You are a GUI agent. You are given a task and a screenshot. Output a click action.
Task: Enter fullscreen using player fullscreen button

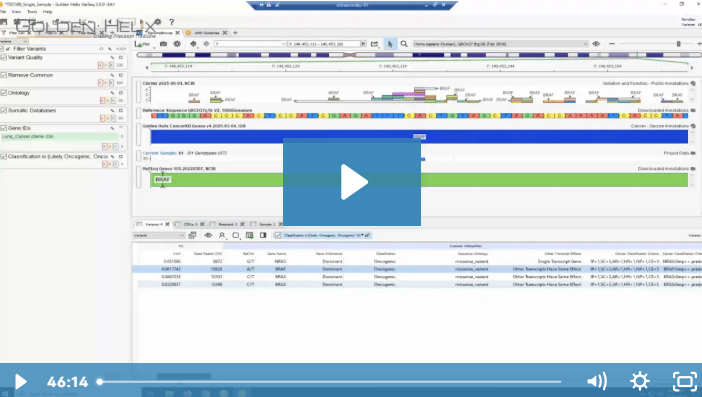click(x=685, y=381)
